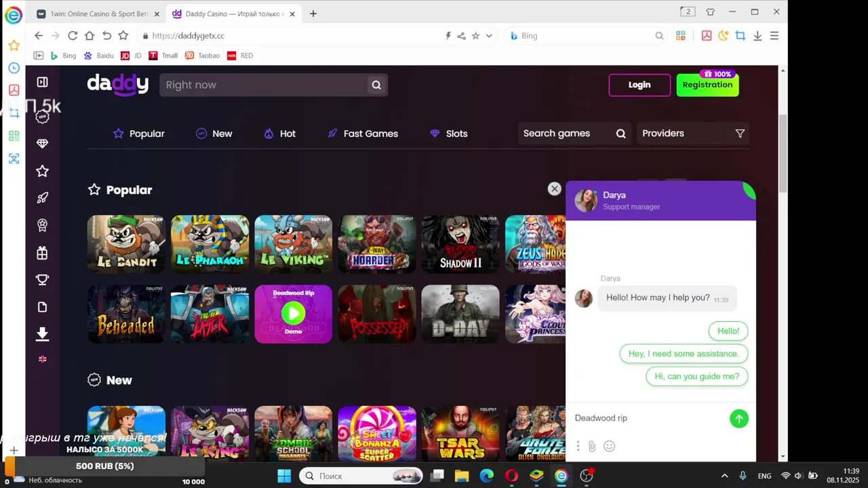Open the document rules sidebar icon
The image size is (868, 488).
click(42, 307)
